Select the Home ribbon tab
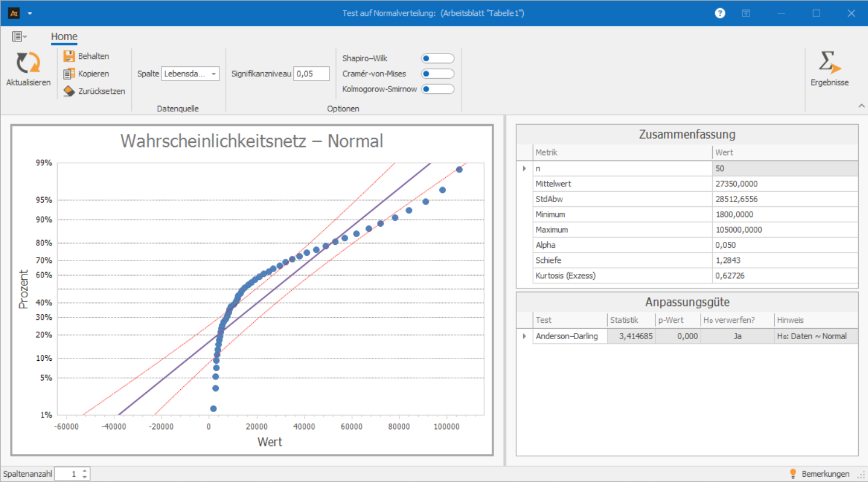 coord(64,37)
